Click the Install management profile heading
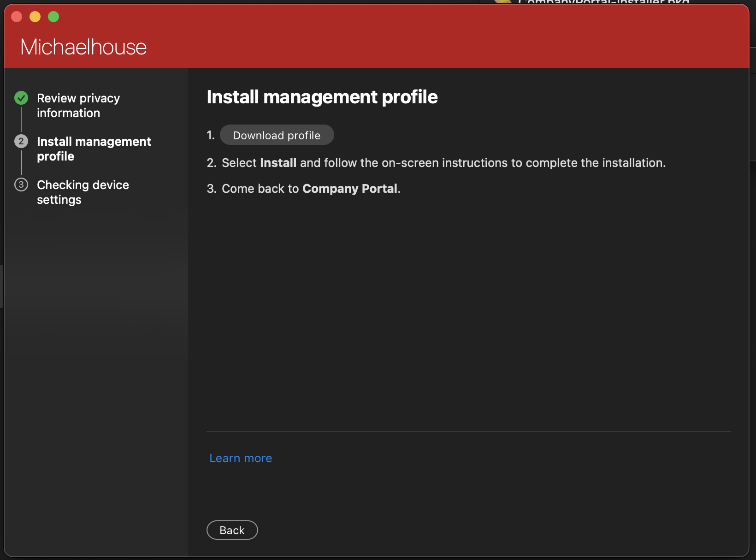The height and width of the screenshot is (560, 756). [322, 97]
